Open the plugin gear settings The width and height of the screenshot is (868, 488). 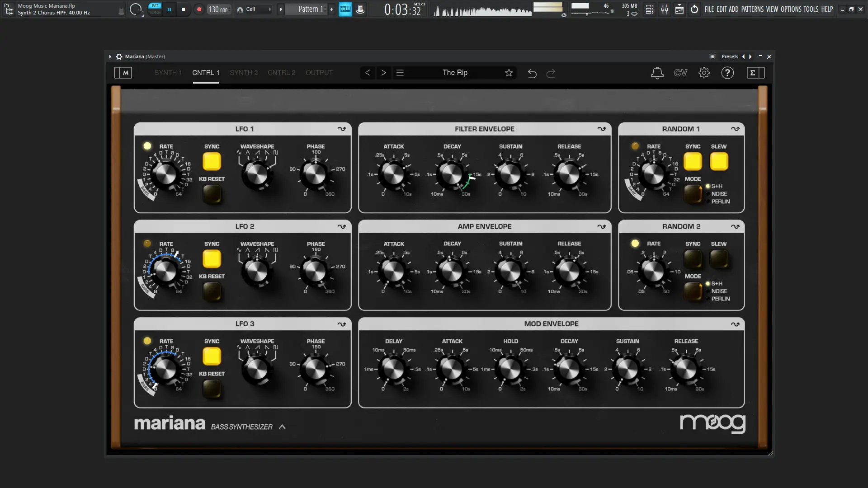(x=704, y=73)
